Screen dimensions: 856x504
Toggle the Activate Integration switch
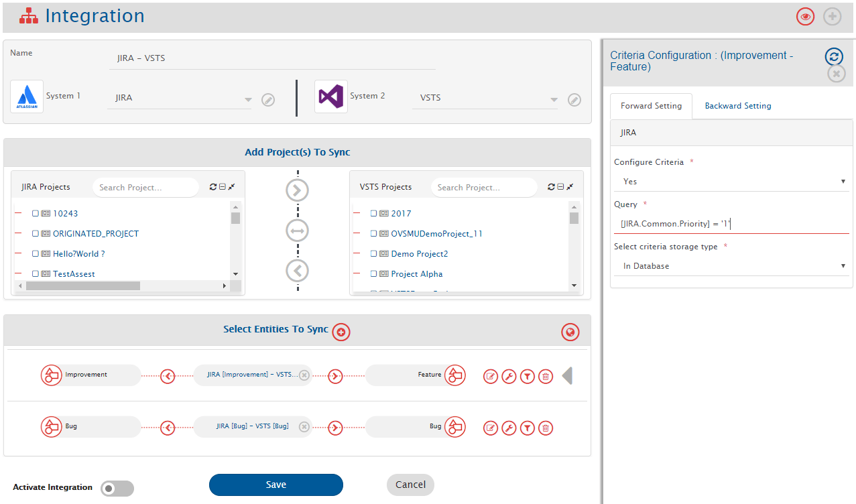(117, 489)
